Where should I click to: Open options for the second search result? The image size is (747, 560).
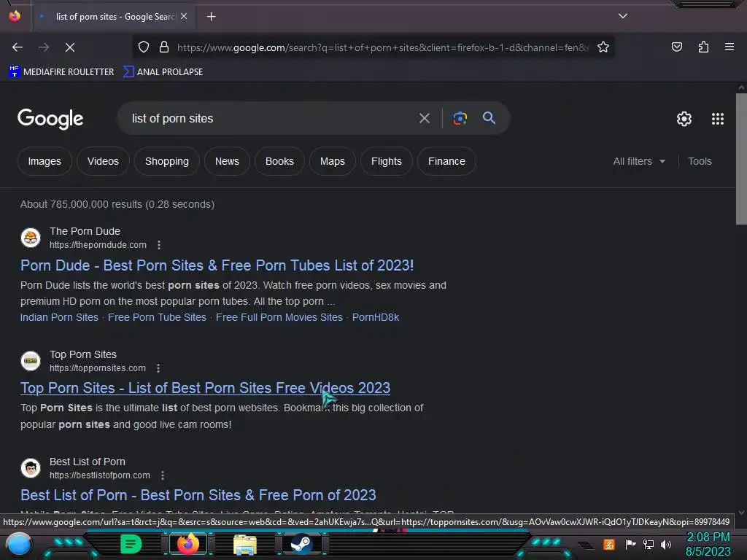point(158,368)
